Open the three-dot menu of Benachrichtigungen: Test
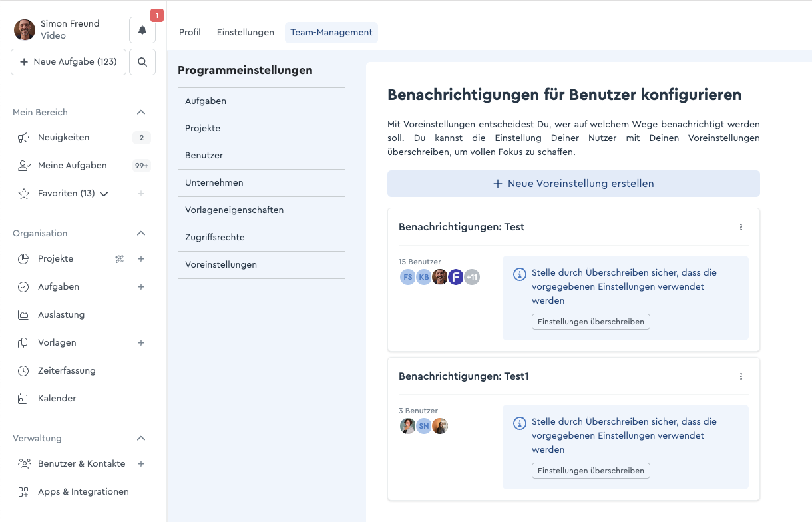Image resolution: width=812 pixels, height=522 pixels. [741, 227]
